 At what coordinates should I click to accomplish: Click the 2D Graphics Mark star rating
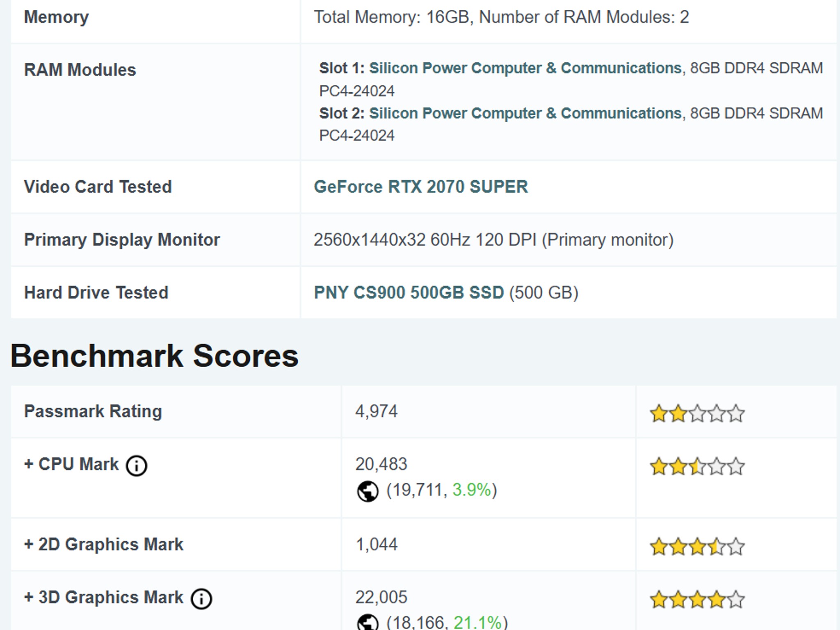[697, 546]
